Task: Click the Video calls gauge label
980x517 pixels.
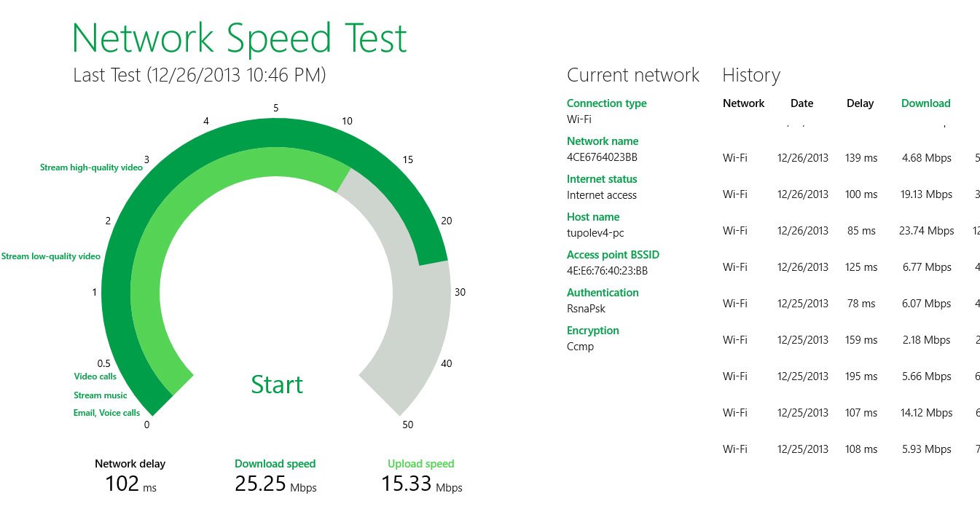Action: pos(95,376)
